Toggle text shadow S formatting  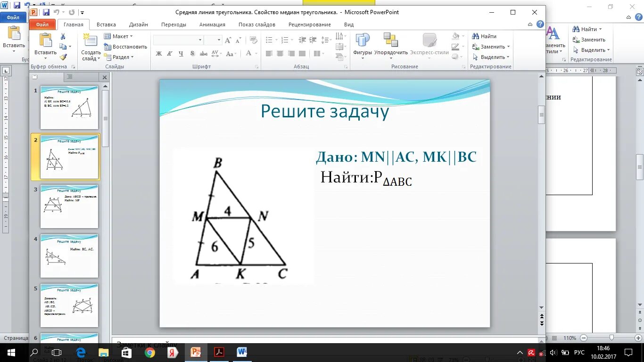[x=192, y=54]
